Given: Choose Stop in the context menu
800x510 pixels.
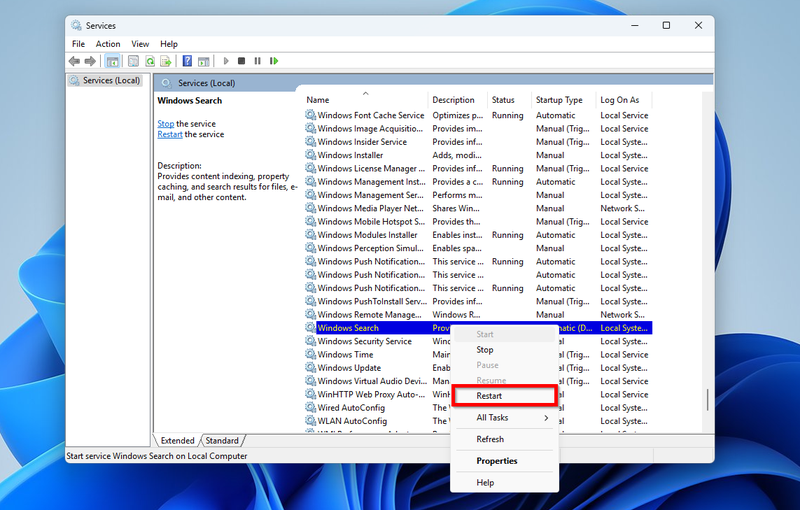Looking at the screenshot, I should coord(505,350).
